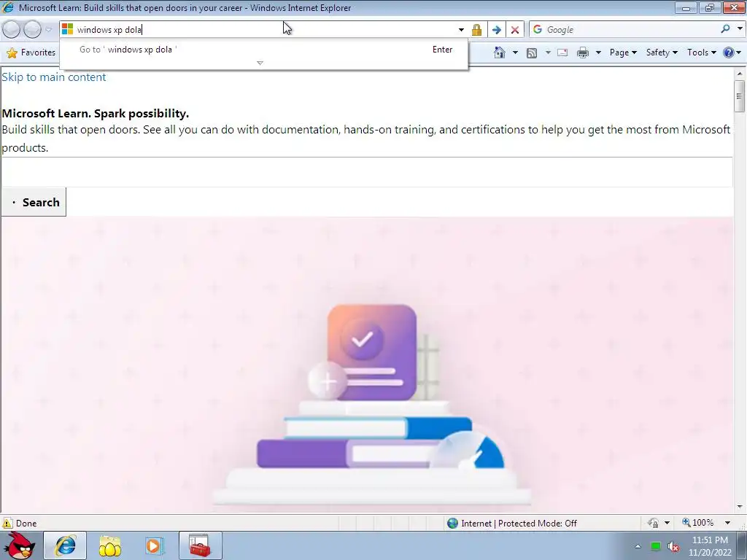Open the Safety menu
747x560 pixels.
point(662,52)
